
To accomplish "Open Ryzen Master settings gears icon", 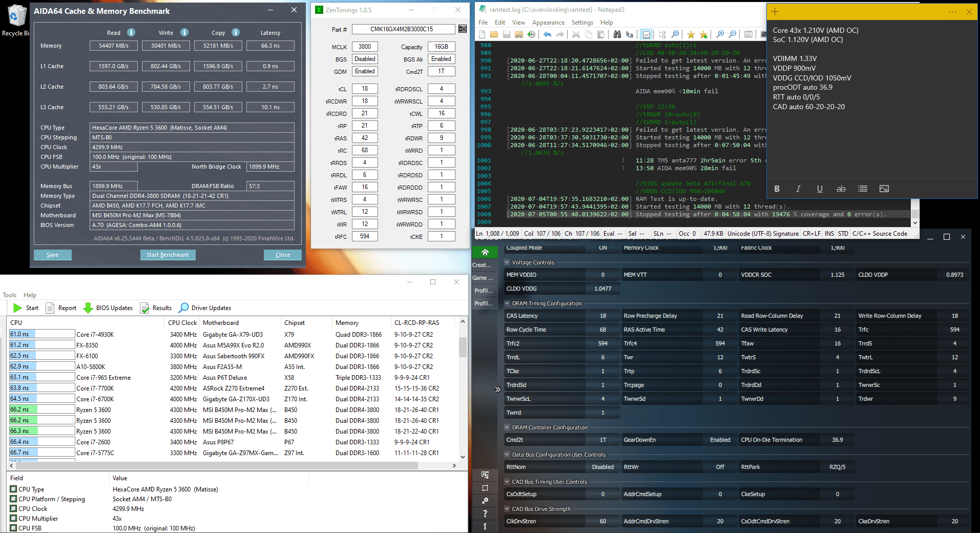I will pyautogui.click(x=485, y=501).
